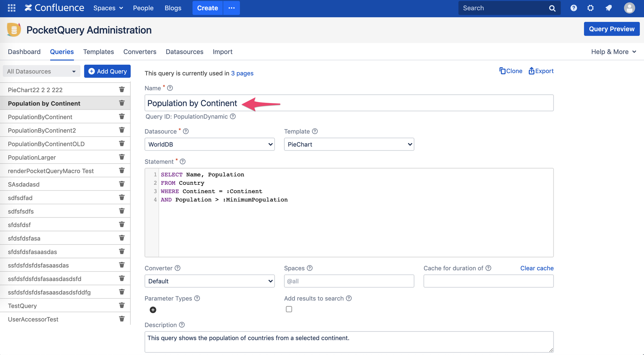Focus the Cache duration input
This screenshot has height=355, width=644.
pyautogui.click(x=488, y=281)
